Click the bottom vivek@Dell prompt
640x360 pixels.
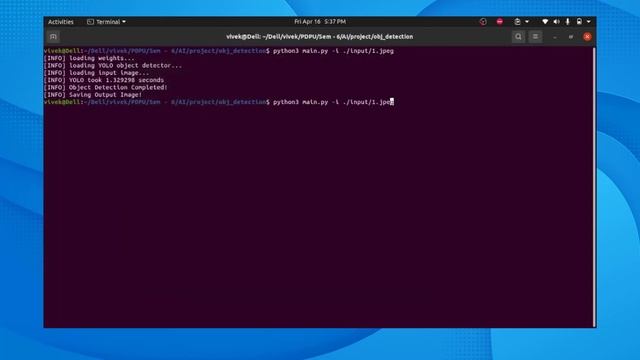coord(62,102)
